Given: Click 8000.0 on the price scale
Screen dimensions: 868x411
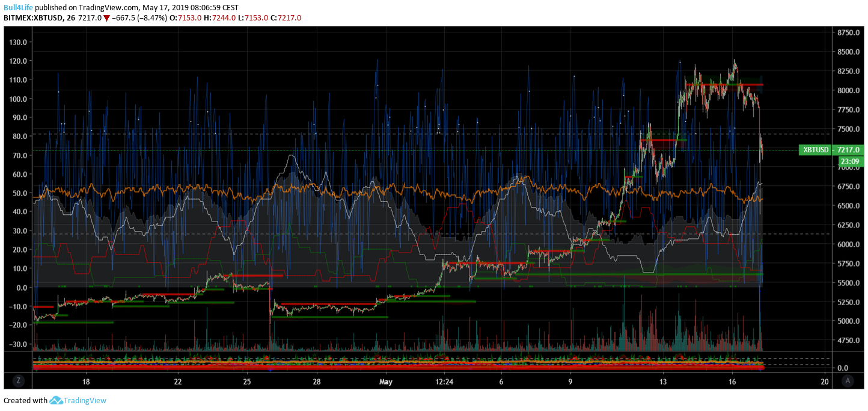Looking at the screenshot, I should (x=849, y=90).
